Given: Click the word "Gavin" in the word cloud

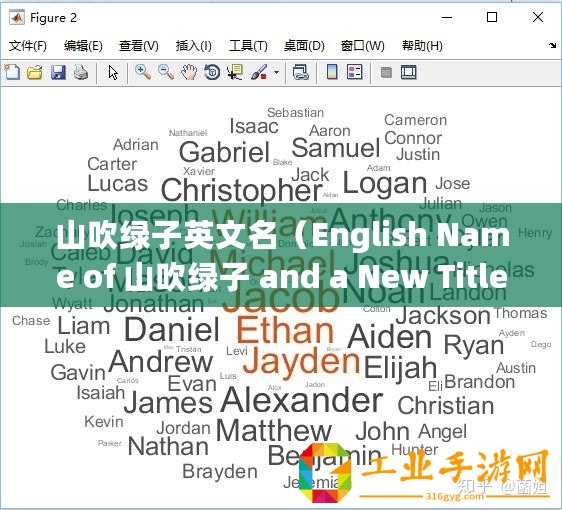Looking at the screenshot, I should click(78, 373).
